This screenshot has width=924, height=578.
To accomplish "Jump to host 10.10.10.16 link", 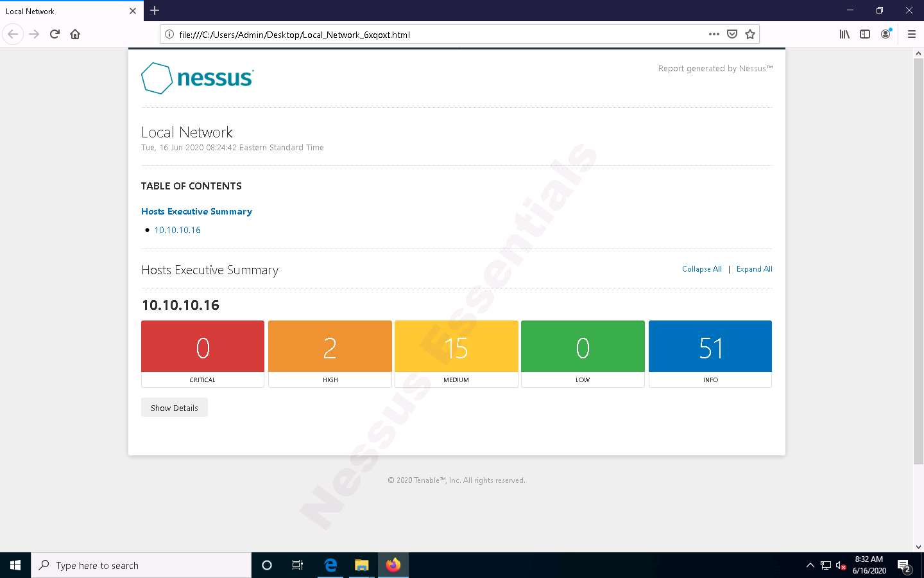I will coord(177,230).
